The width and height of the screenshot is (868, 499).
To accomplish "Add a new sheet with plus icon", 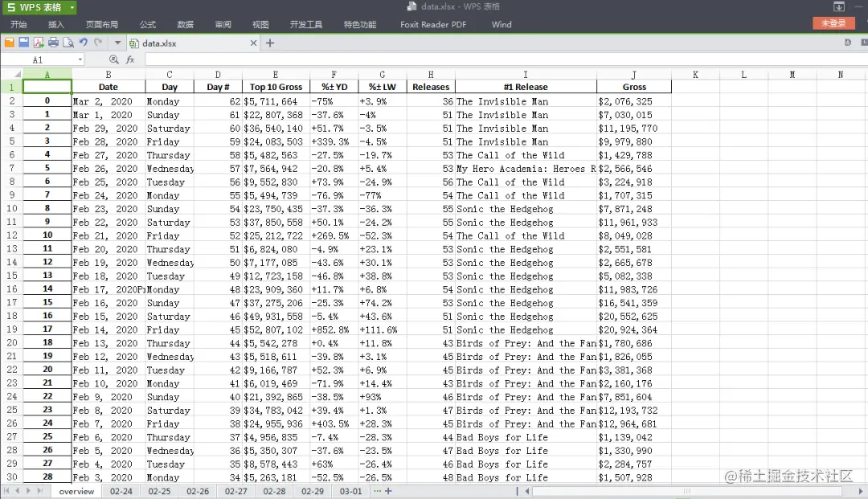I will 389,491.
